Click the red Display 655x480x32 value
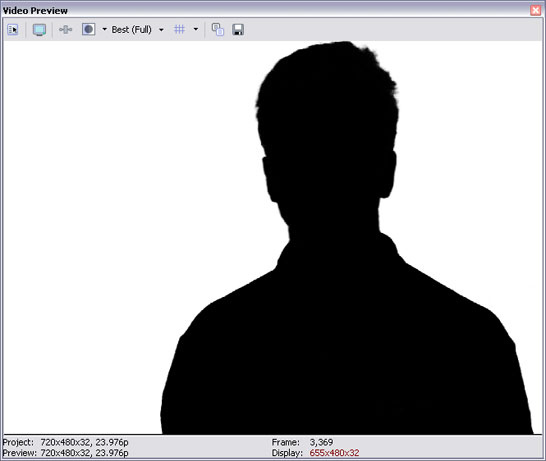The width and height of the screenshot is (546, 461). pos(334,453)
